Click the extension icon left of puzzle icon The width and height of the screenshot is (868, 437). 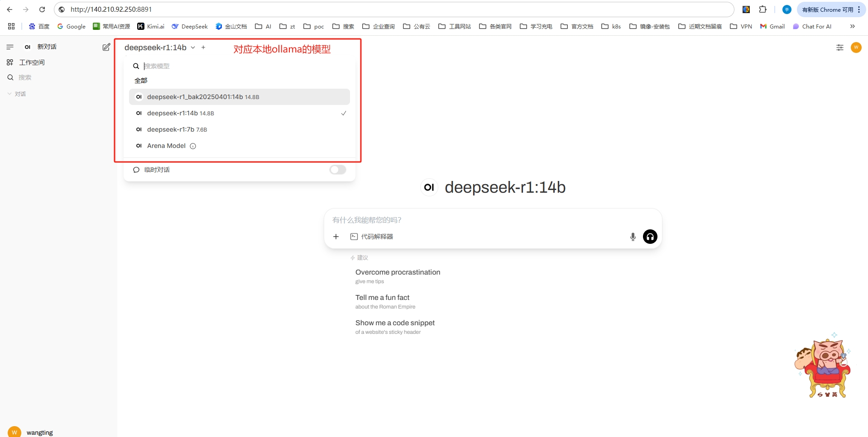746,9
